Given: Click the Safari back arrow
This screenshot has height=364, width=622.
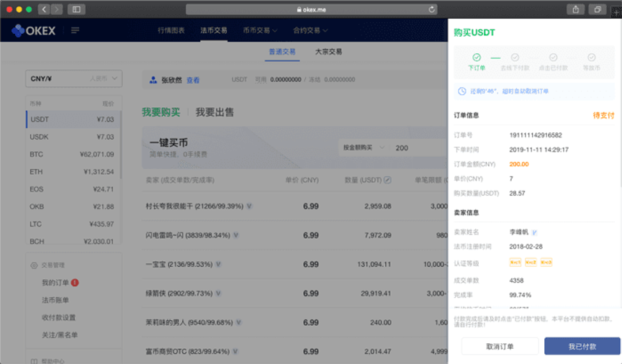Looking at the screenshot, I should (44, 9).
